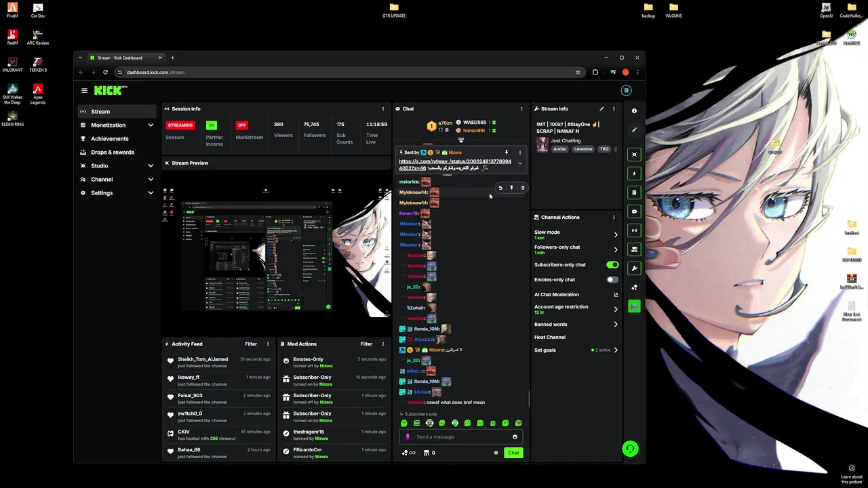This screenshot has width=868, height=488.
Task: Open the pinned x.com link
Action: tap(455, 165)
